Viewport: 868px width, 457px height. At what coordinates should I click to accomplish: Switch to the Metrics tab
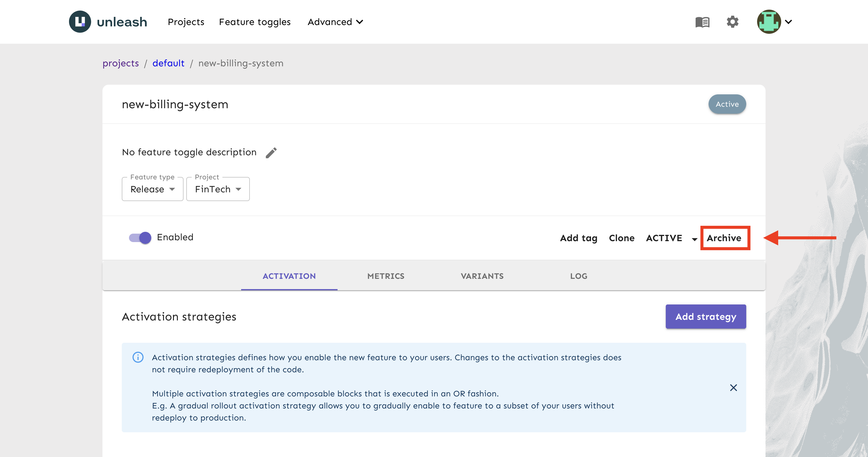pyautogui.click(x=385, y=276)
